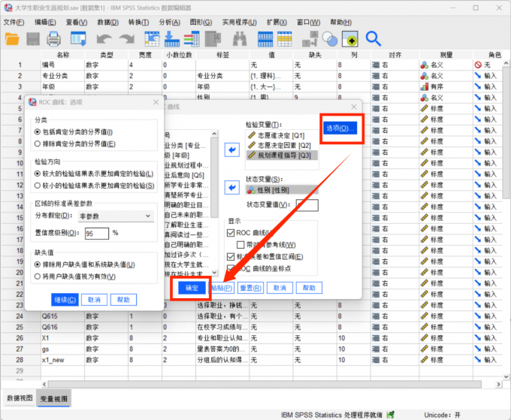
Task: Switch to Data View tab
Action: click(x=20, y=398)
